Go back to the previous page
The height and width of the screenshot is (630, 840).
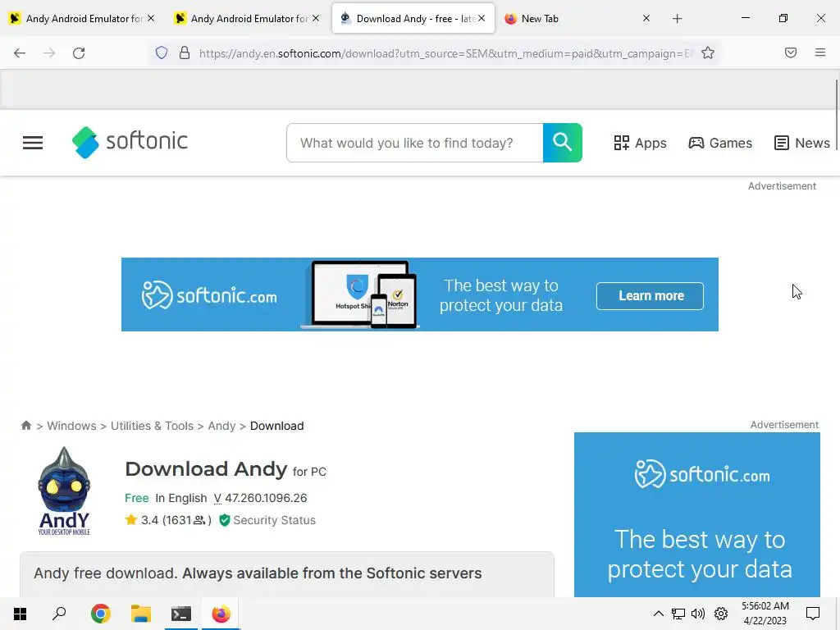pos(20,53)
